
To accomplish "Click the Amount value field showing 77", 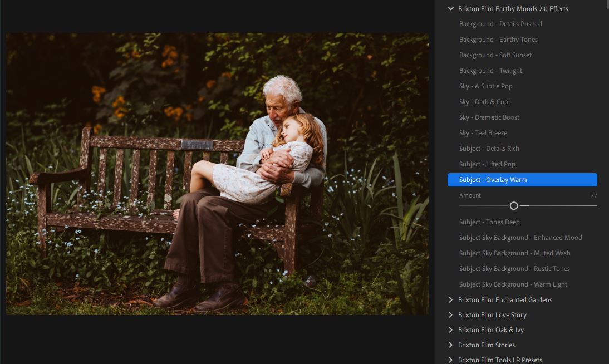I will click(x=593, y=196).
